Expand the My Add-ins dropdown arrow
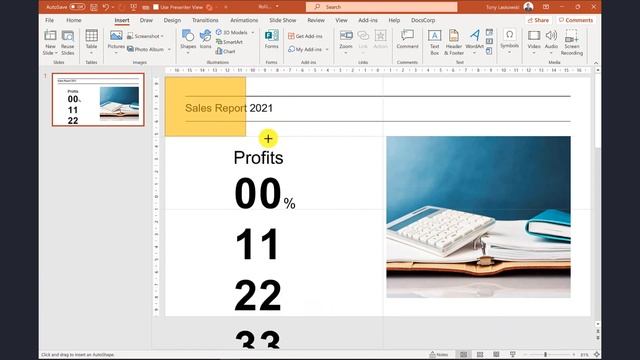Image resolution: width=640 pixels, height=360 pixels. coord(327,49)
